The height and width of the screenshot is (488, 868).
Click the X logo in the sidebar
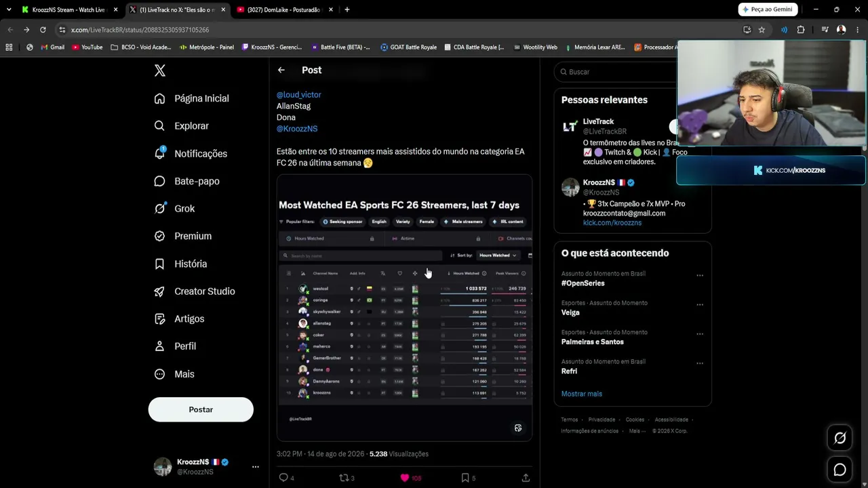(x=159, y=70)
